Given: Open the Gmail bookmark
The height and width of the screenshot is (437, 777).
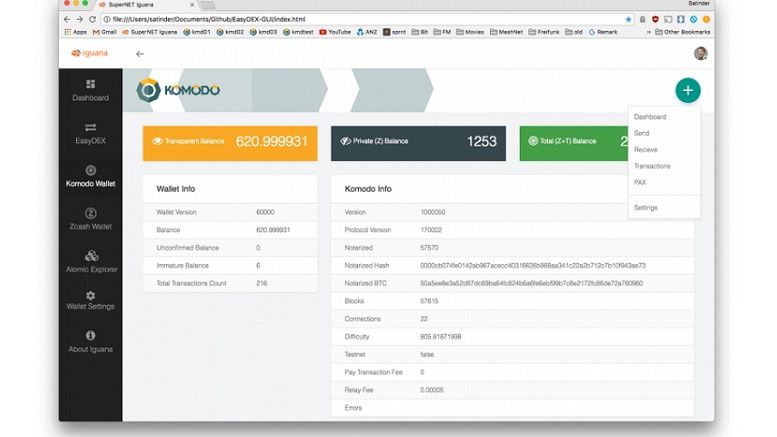Looking at the screenshot, I should 105,32.
